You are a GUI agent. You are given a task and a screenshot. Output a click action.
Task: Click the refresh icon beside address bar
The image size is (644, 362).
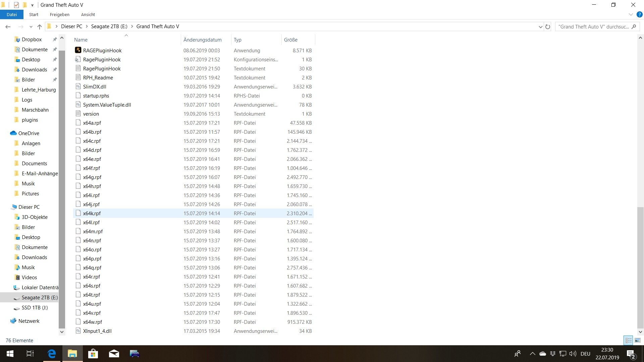(548, 26)
